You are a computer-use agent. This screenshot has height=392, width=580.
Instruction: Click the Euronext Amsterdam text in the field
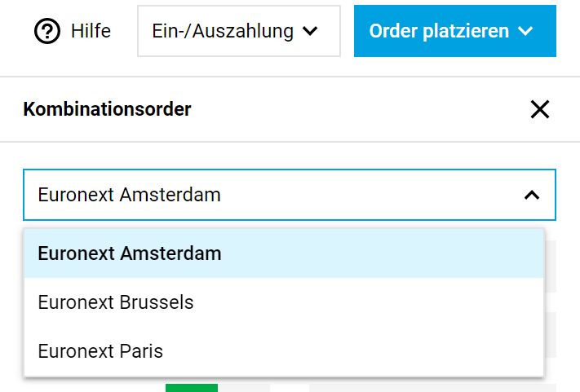129,196
